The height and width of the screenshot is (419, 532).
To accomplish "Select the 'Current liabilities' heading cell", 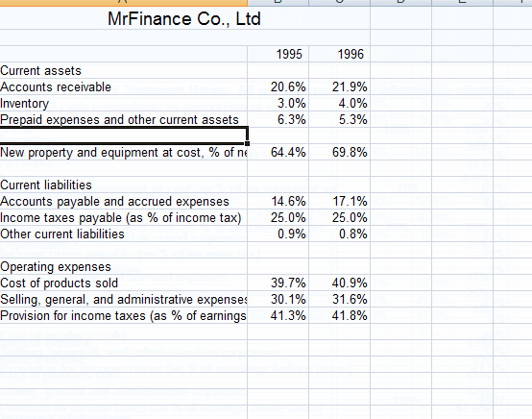I will (124, 185).
